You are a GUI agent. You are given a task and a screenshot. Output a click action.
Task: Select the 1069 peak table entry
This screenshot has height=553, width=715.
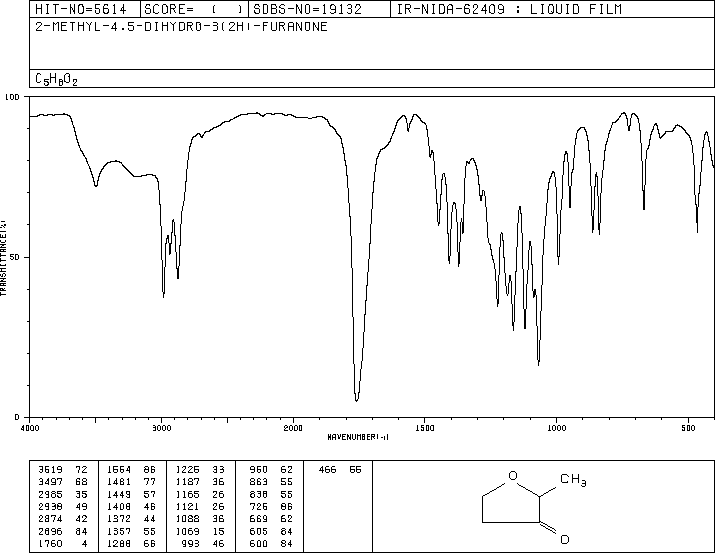pos(200,531)
